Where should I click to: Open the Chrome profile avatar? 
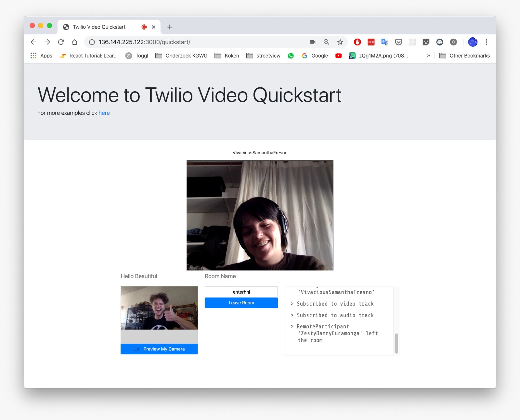tap(473, 42)
